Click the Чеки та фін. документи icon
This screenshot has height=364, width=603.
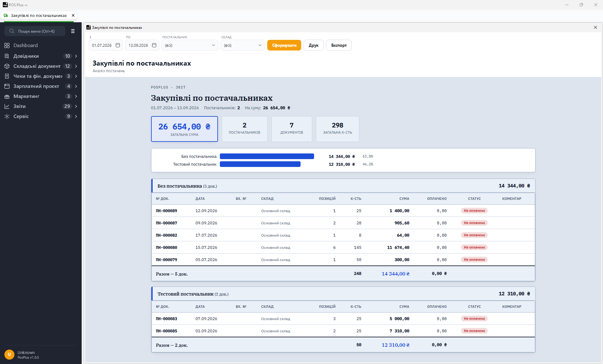[x=7, y=76]
